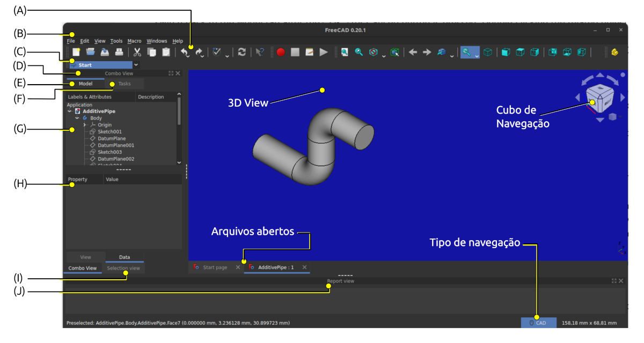Viewport: 644px width, 343px height.
Task: Open the Draw Style dropdown arrow
Action: point(384,55)
